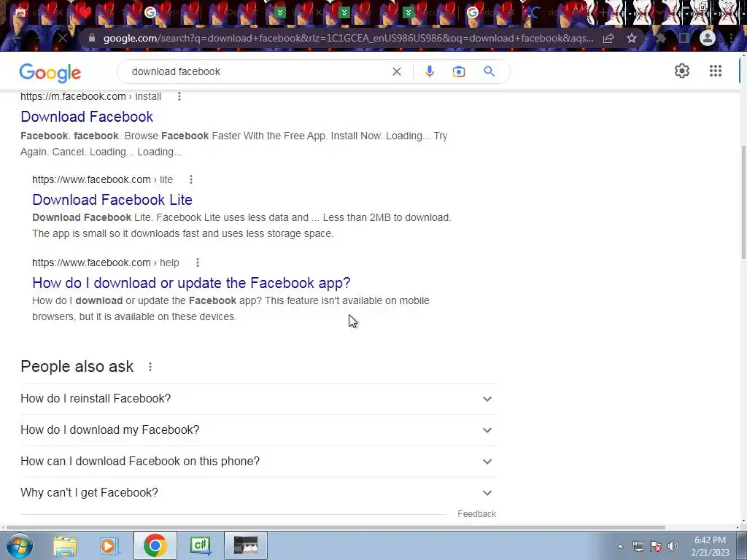
Task: Open the Windows Start menu
Action: [x=19, y=545]
